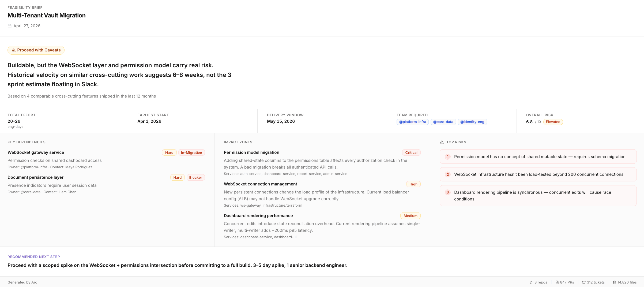
Task: Click the 14,820 files footer stat
Action: [625, 282]
